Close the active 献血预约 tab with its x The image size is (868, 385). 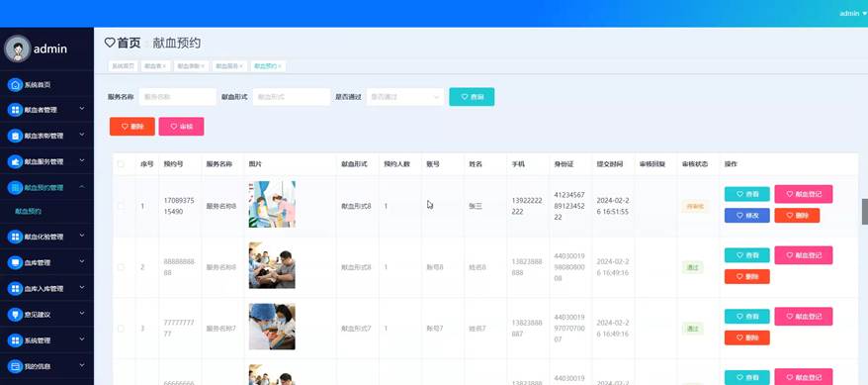point(280,66)
